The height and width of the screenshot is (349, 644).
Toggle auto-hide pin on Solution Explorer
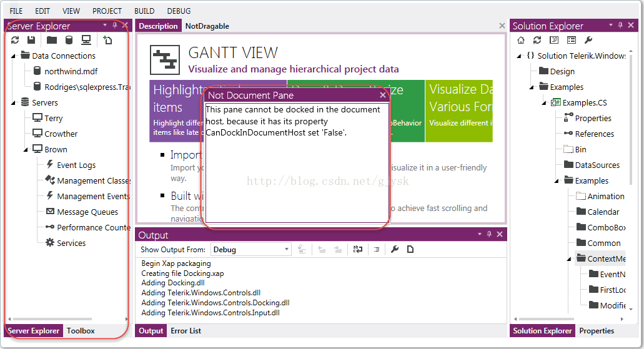point(620,26)
